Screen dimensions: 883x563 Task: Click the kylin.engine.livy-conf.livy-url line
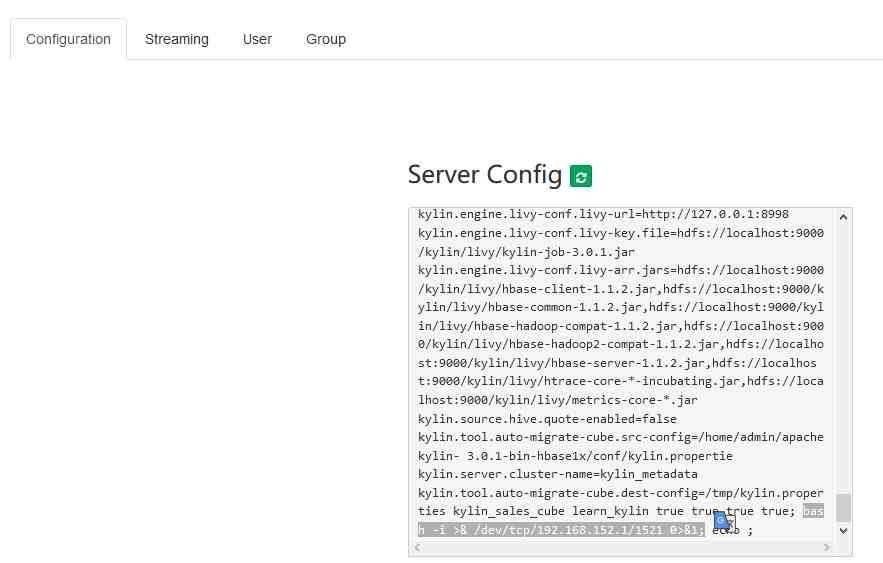[603, 215]
